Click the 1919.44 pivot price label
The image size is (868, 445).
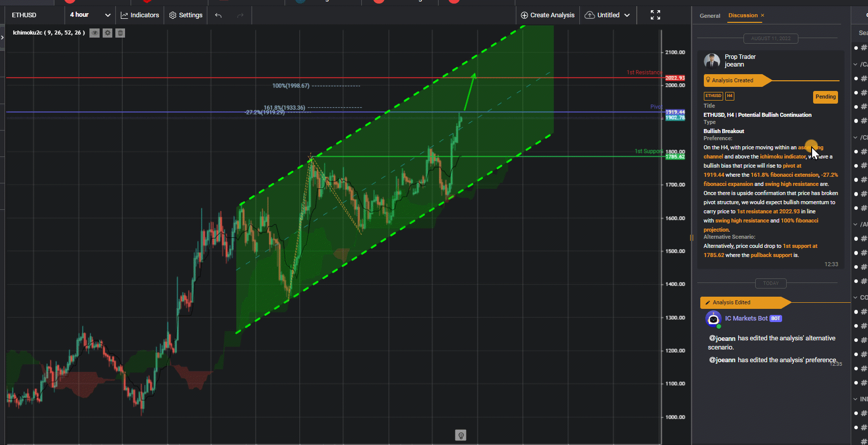(675, 112)
